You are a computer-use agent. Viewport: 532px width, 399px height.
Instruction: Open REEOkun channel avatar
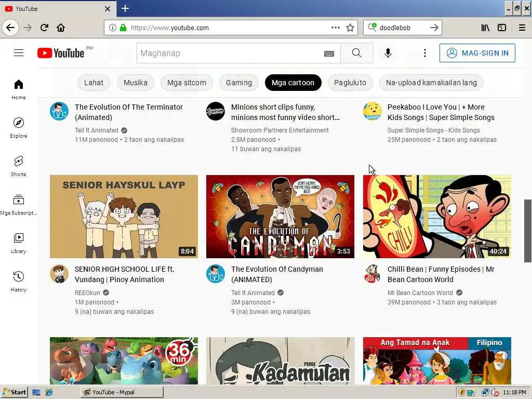coord(59,274)
